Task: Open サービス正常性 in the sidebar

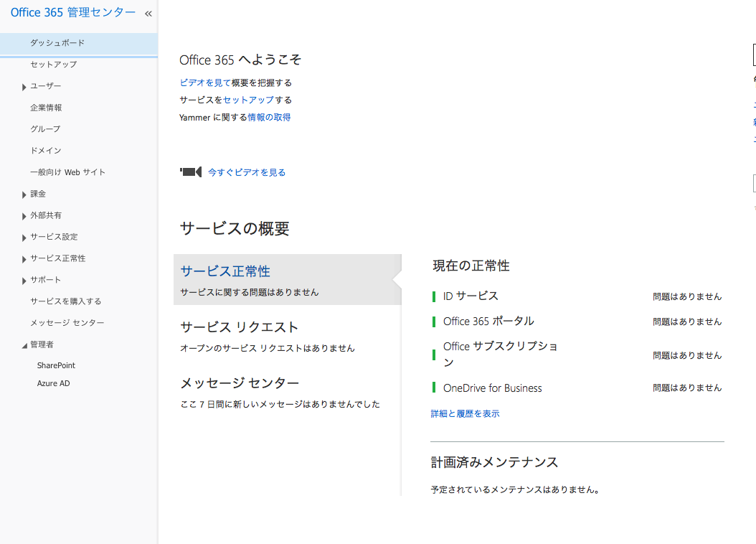Action: coord(58,258)
